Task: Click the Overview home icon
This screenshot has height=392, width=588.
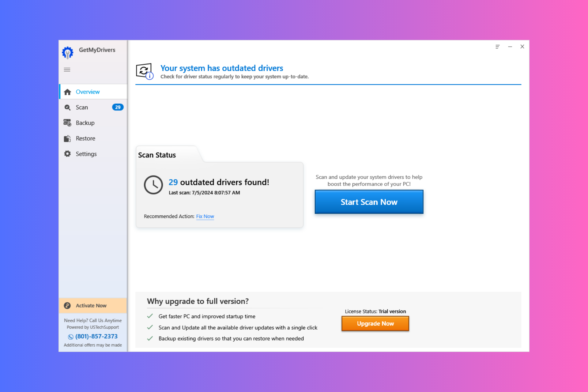Action: 67,92
